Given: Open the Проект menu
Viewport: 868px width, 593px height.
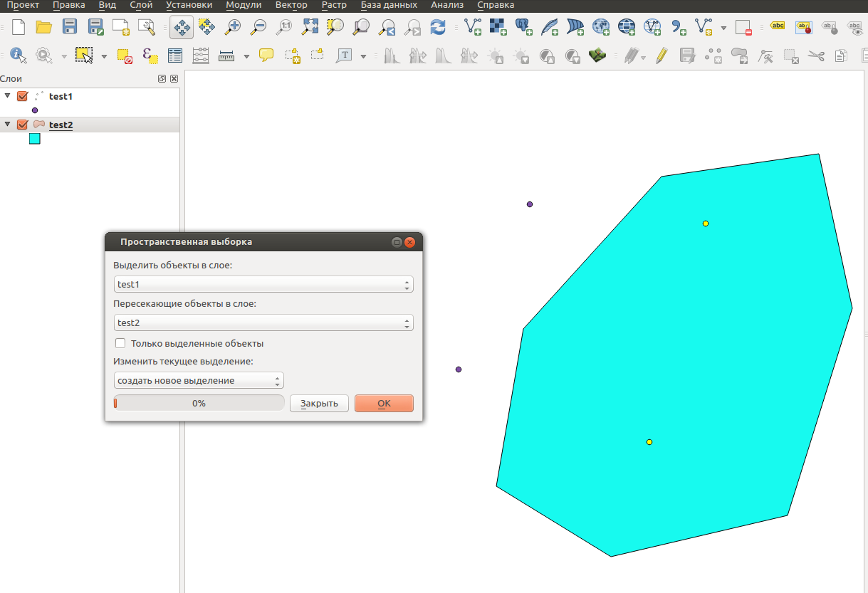Looking at the screenshot, I should click(x=23, y=5).
